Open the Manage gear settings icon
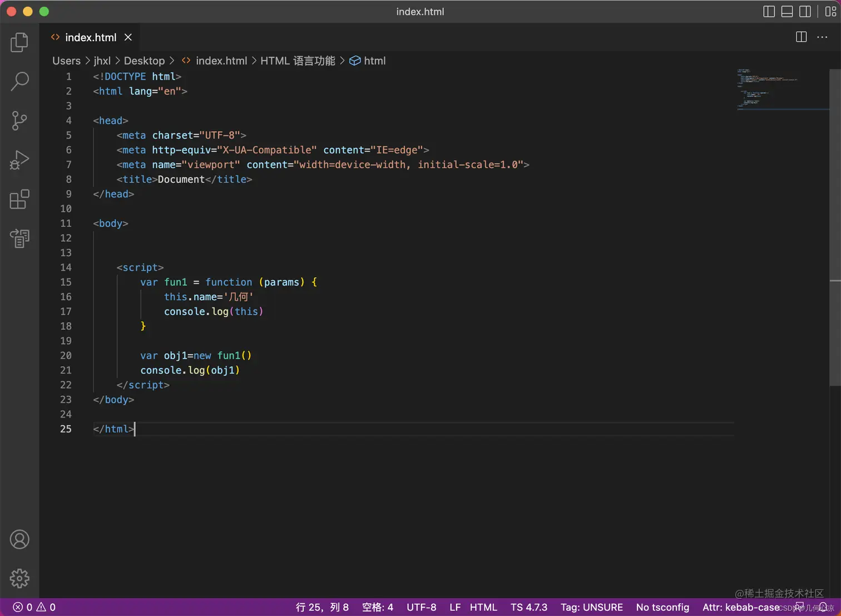The width and height of the screenshot is (841, 616). tap(19, 578)
